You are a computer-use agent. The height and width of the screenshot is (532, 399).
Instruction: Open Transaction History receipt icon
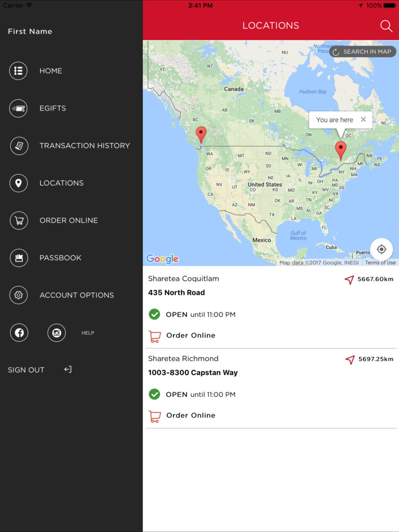tap(18, 146)
